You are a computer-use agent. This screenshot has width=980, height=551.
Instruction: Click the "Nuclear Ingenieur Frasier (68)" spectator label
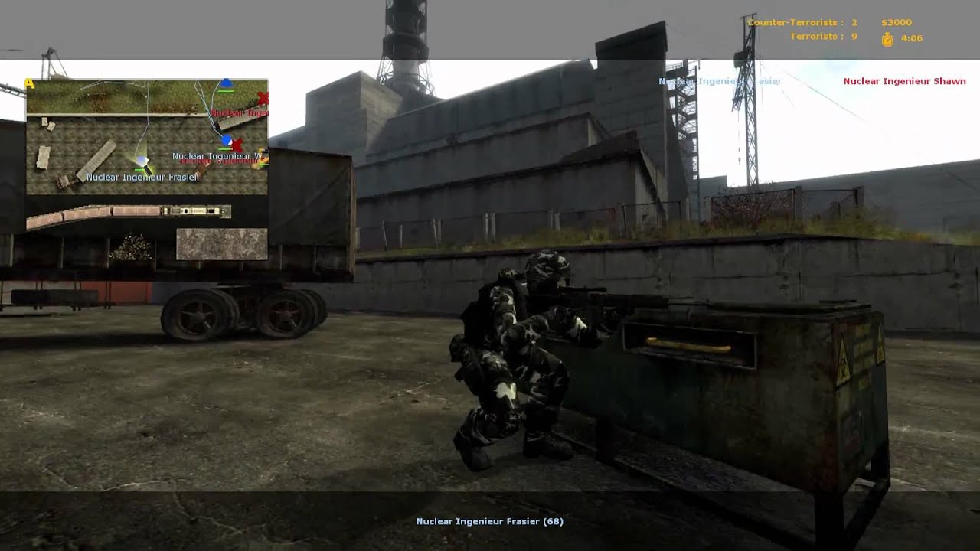pyautogui.click(x=490, y=521)
